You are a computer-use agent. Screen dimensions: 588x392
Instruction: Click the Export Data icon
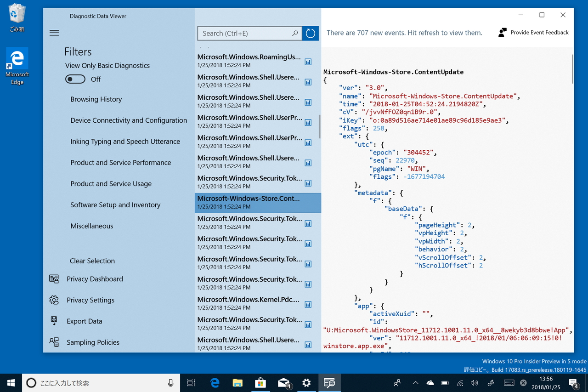tap(54, 321)
